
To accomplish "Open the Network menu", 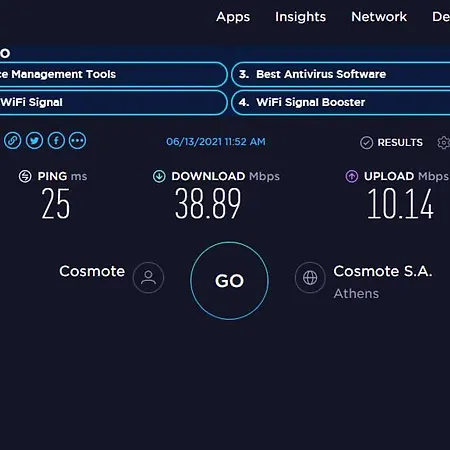I will [379, 17].
